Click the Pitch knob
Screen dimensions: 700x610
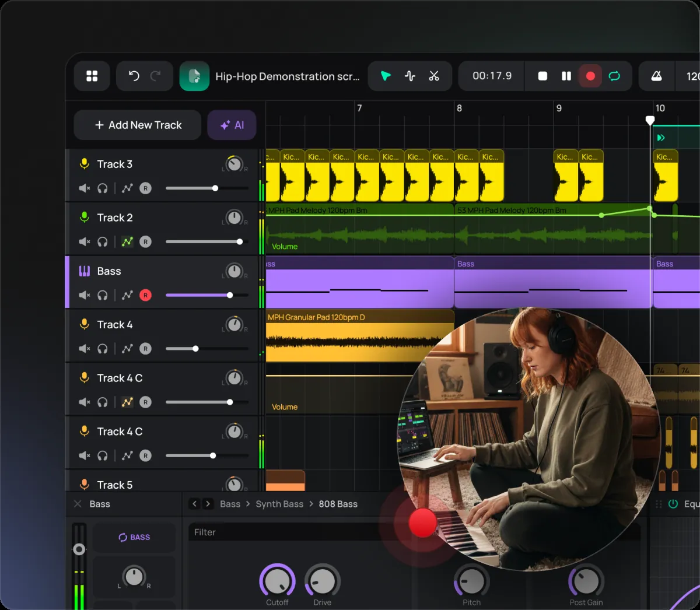[471, 581]
